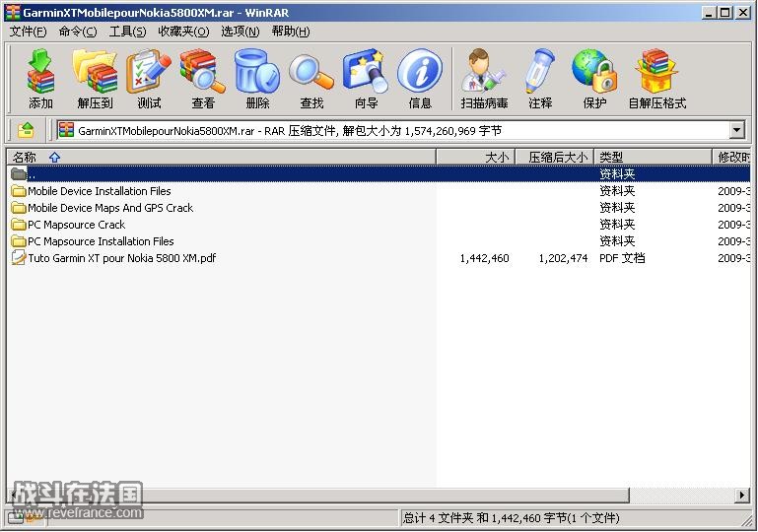This screenshot has width=758, height=532.
Task: Open the Help (帮助) menu
Action: 291,32
